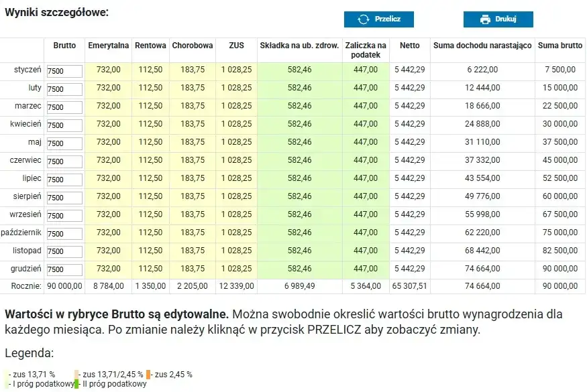Click the 'I próg podatkowy' legend swatch

point(7,383)
